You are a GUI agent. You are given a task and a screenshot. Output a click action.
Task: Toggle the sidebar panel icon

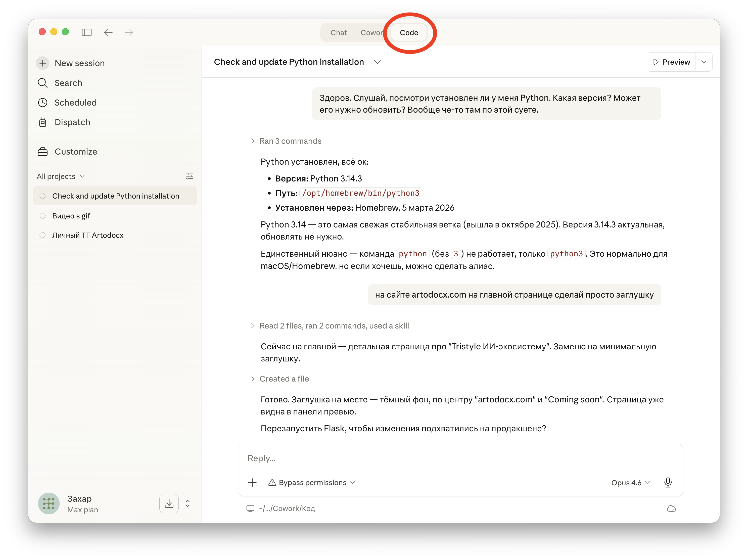86,32
